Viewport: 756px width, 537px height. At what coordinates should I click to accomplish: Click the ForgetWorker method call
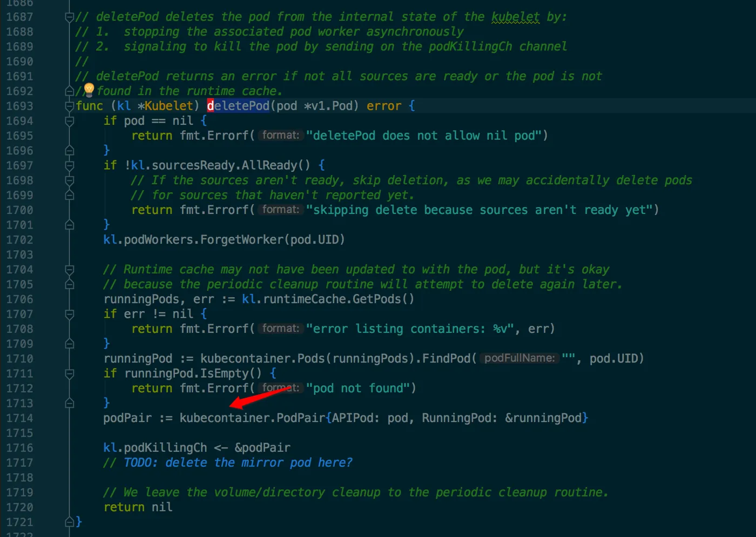[242, 239]
